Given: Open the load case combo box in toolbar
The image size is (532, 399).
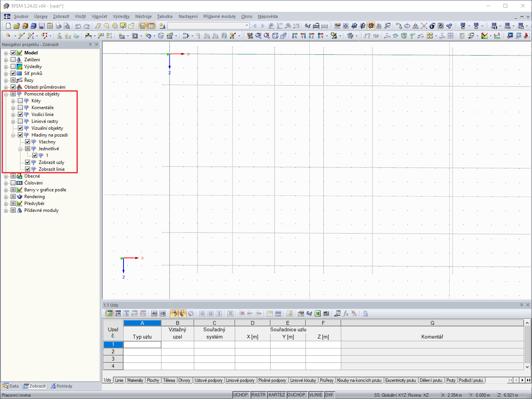Looking at the screenshot, I should tap(209, 26).
